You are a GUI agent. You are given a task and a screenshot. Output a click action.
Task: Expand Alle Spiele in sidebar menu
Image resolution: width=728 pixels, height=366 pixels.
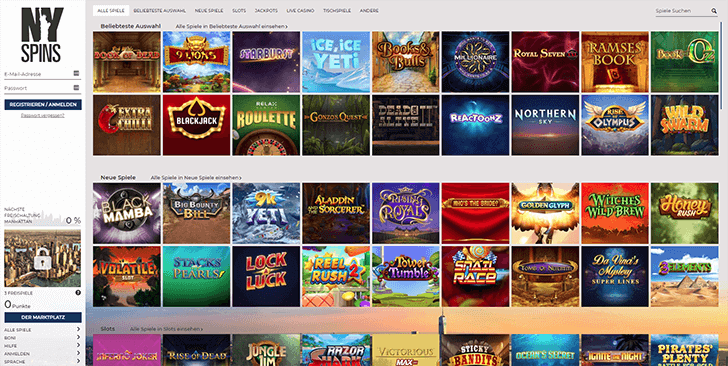[x=42, y=330]
